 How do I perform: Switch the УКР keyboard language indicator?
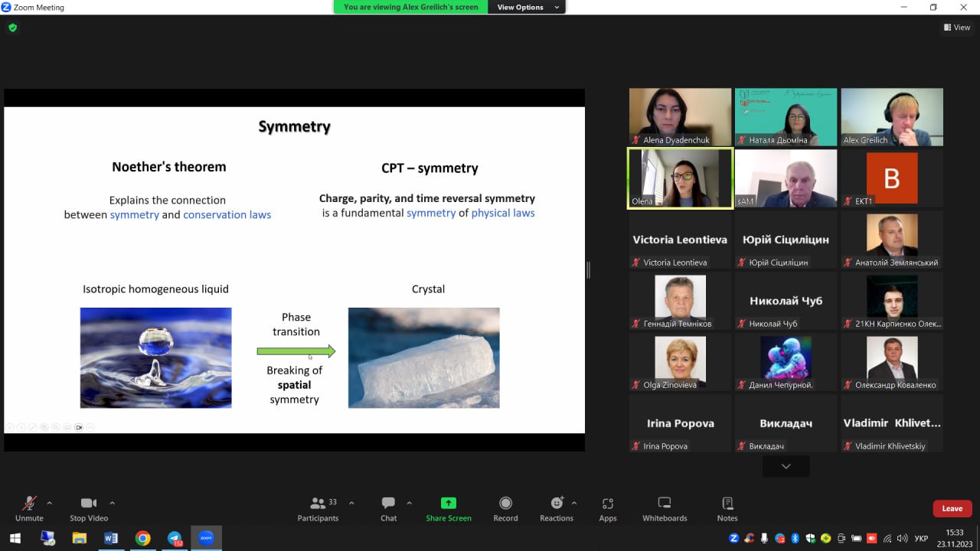point(922,538)
